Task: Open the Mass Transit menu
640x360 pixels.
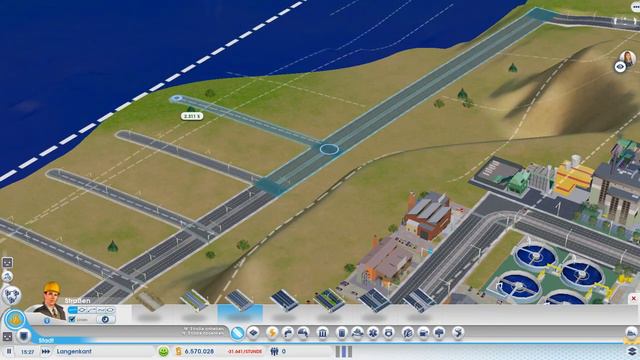Action: [424, 333]
